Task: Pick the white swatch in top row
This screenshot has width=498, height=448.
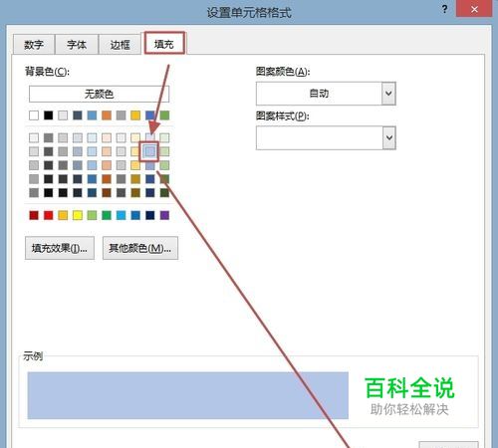Action: 34,115
